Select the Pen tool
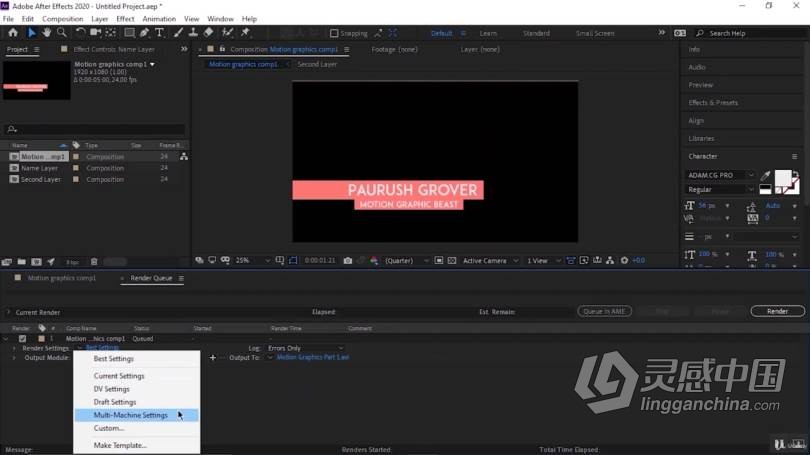The image size is (810, 455). tap(144, 33)
